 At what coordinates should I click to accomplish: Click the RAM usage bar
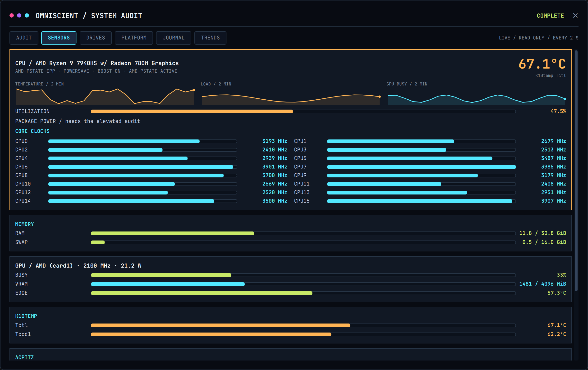click(303, 233)
